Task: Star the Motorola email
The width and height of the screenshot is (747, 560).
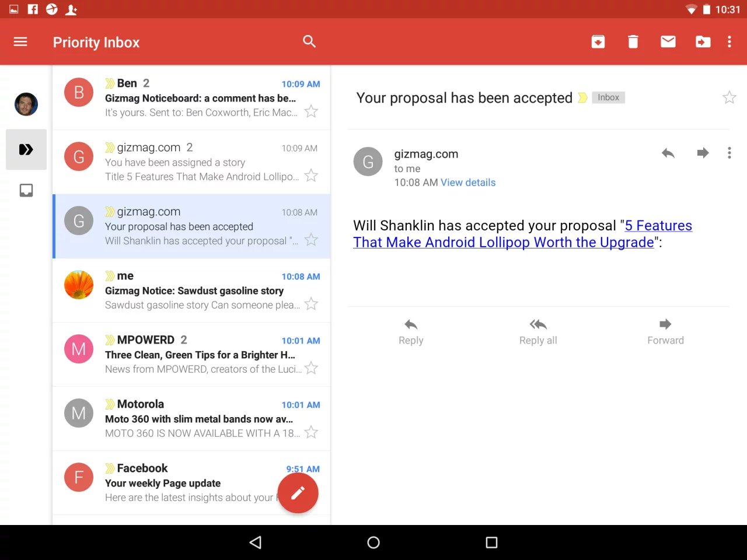Action: tap(311, 432)
